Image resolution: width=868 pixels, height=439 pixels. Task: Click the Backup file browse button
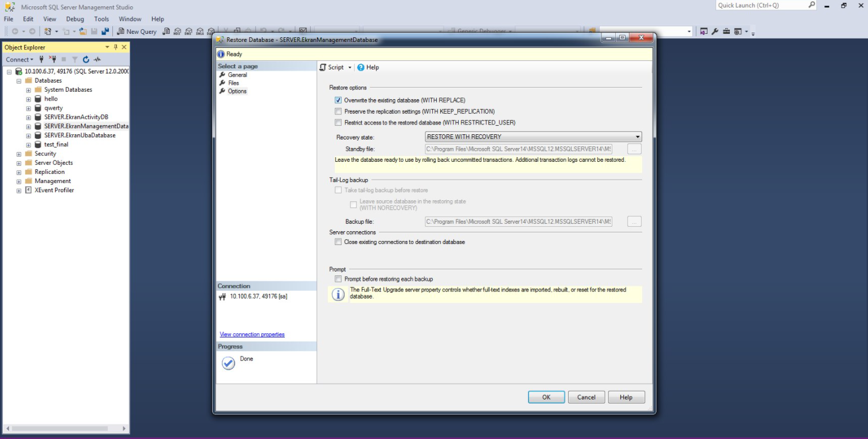click(634, 222)
